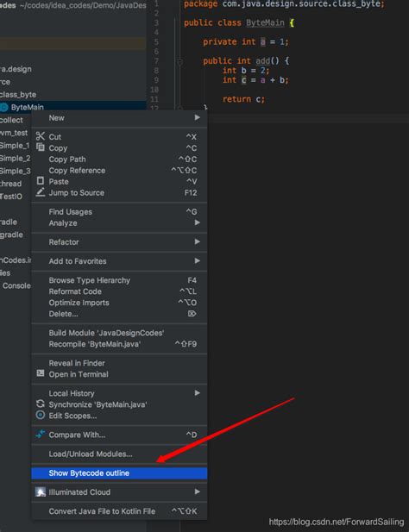Click the Illuminated Cloud icon
Screen dimensions: 409x532
click(x=41, y=492)
